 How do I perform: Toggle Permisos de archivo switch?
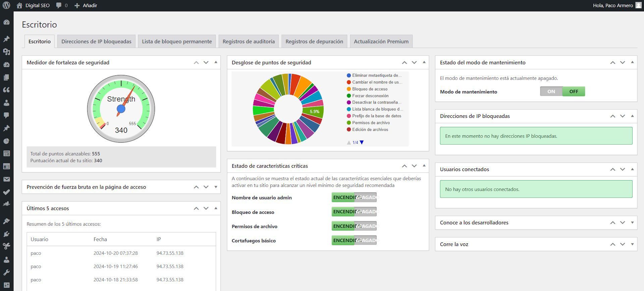354,226
